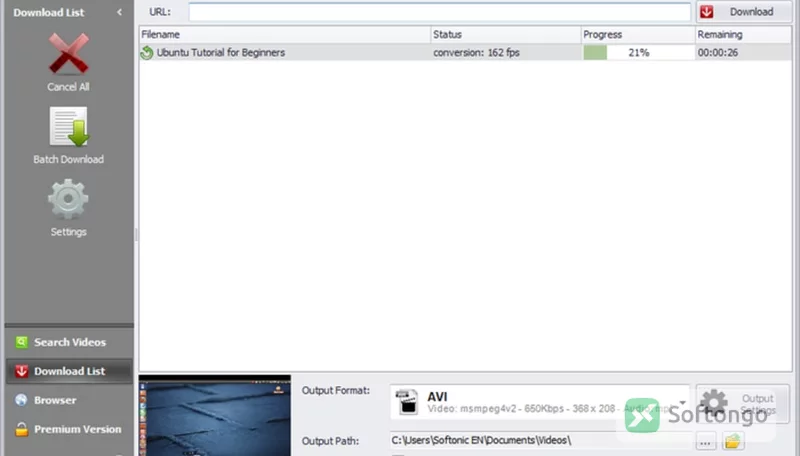The image size is (800, 456).
Task: Click the URL input field
Action: (439, 12)
